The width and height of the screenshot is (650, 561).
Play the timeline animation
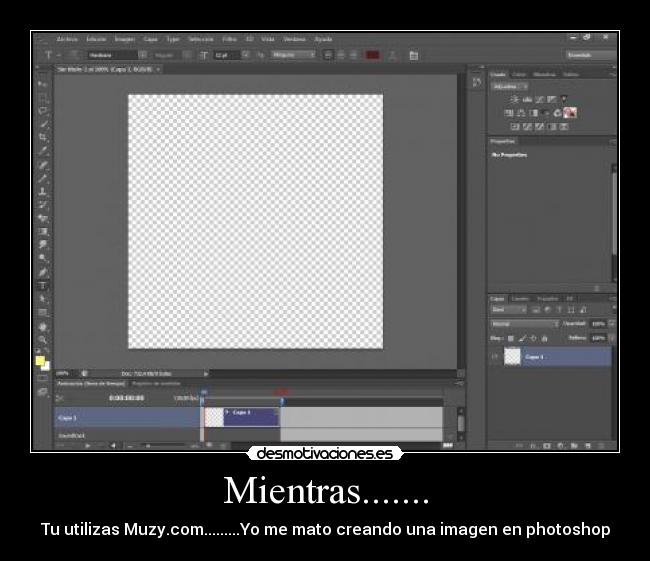point(87,446)
